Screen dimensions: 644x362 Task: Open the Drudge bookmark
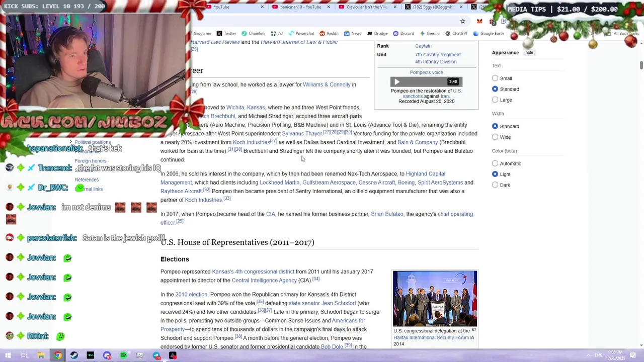point(377,34)
